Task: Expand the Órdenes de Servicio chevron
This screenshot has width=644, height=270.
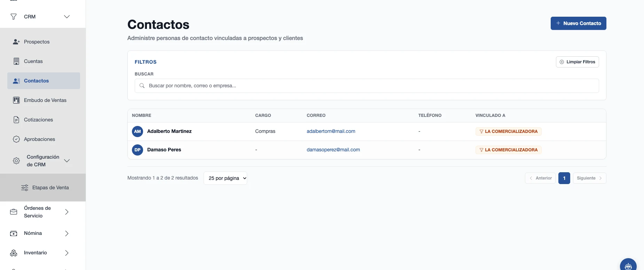Action: [67, 212]
